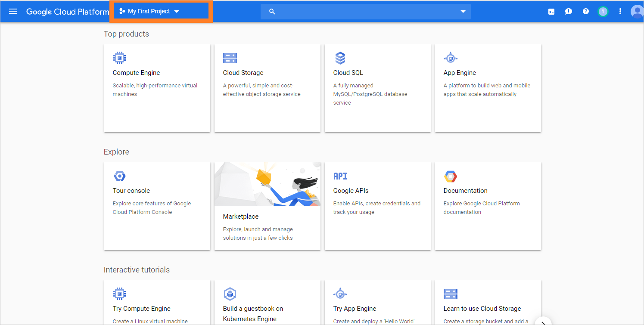Viewport: 644px width, 325px height.
Task: Open the send feedback alert icon
Action: (569, 12)
